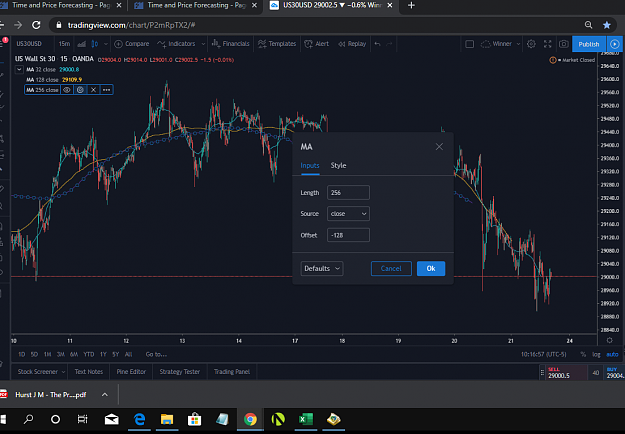Select the MA 128 close legend
This screenshot has height=434, width=625.
(x=42, y=80)
